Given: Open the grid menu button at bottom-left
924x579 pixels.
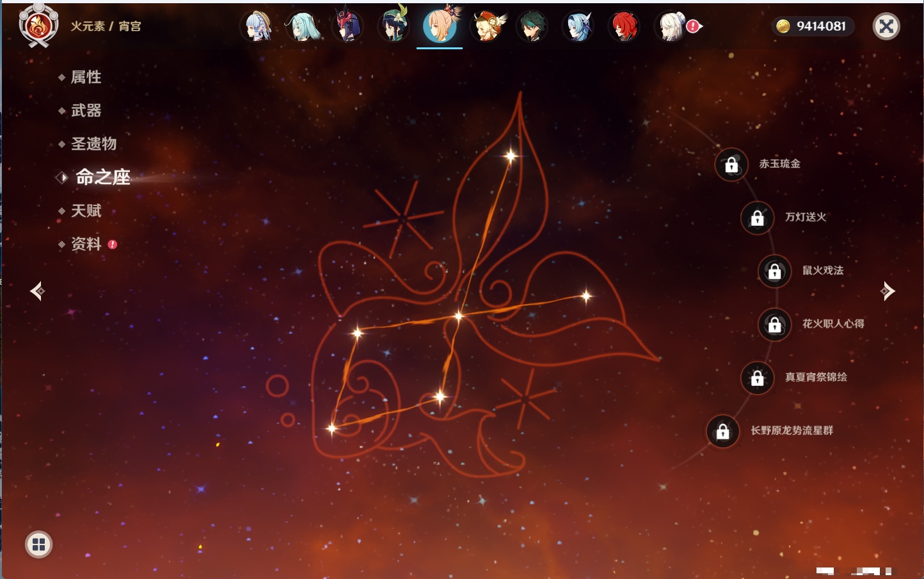Looking at the screenshot, I should click(38, 544).
